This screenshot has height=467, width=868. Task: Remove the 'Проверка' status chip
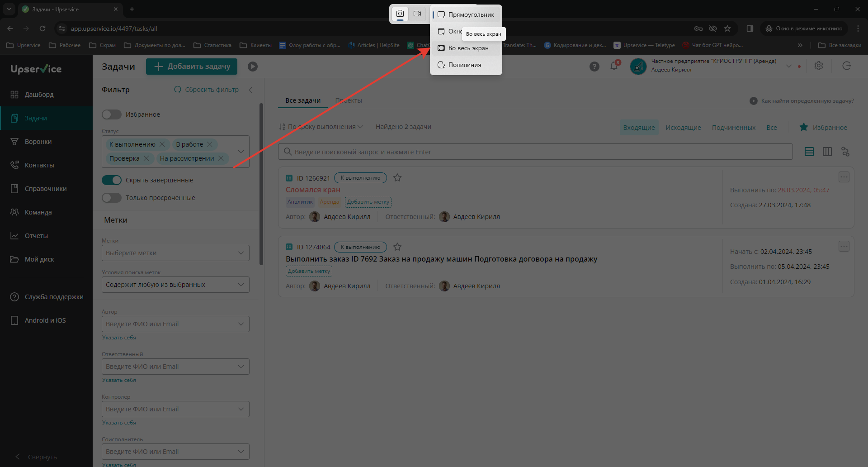coord(146,158)
